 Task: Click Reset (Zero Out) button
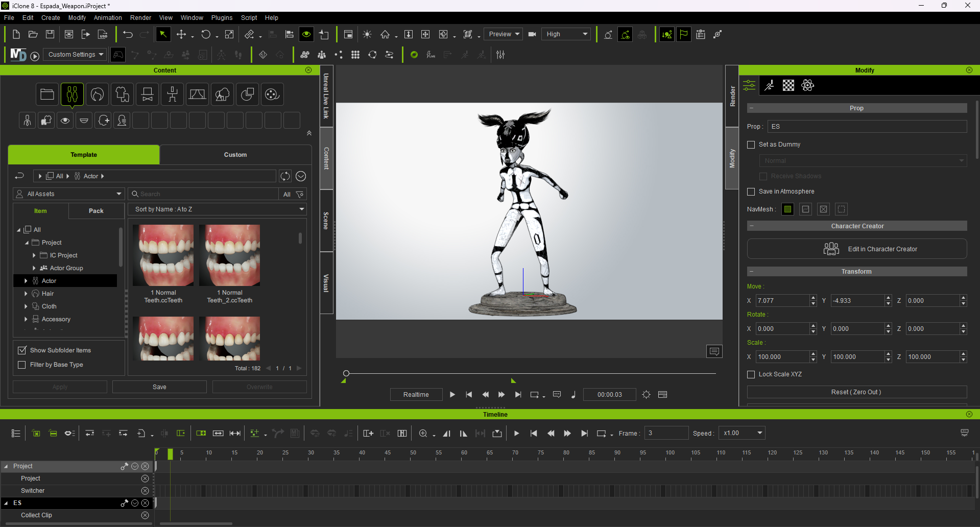[857, 392]
